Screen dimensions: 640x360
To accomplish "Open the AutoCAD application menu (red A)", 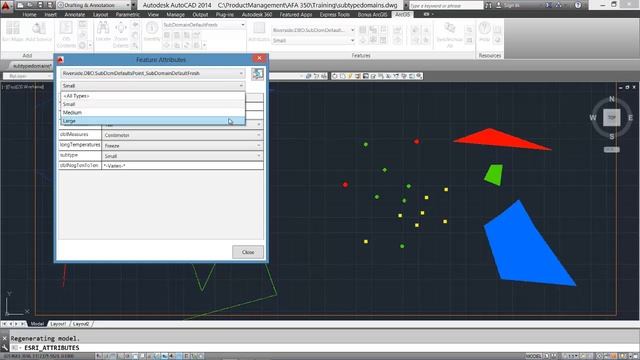I will (6, 6).
